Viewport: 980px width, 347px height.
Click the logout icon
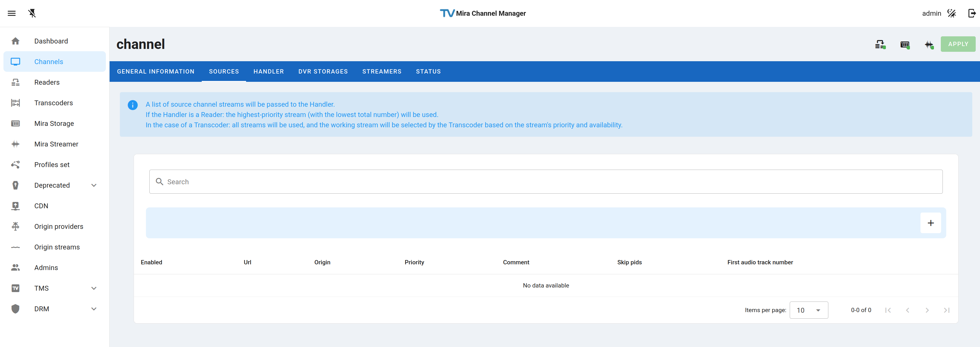pyautogui.click(x=972, y=13)
